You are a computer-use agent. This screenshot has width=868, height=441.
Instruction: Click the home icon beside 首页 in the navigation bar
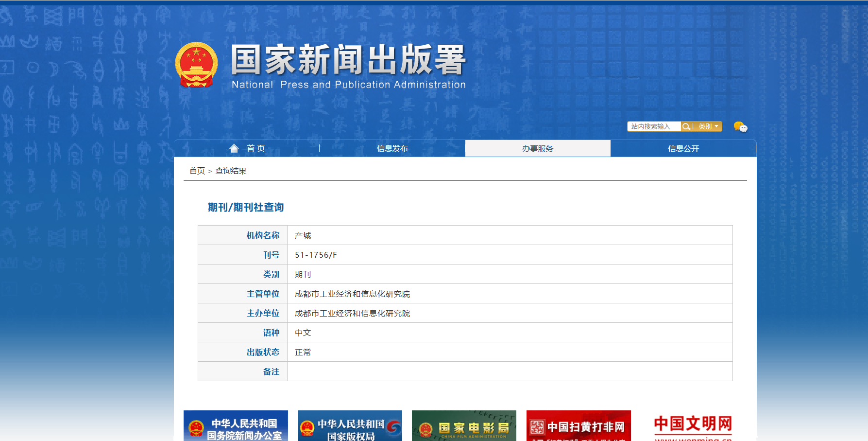234,148
